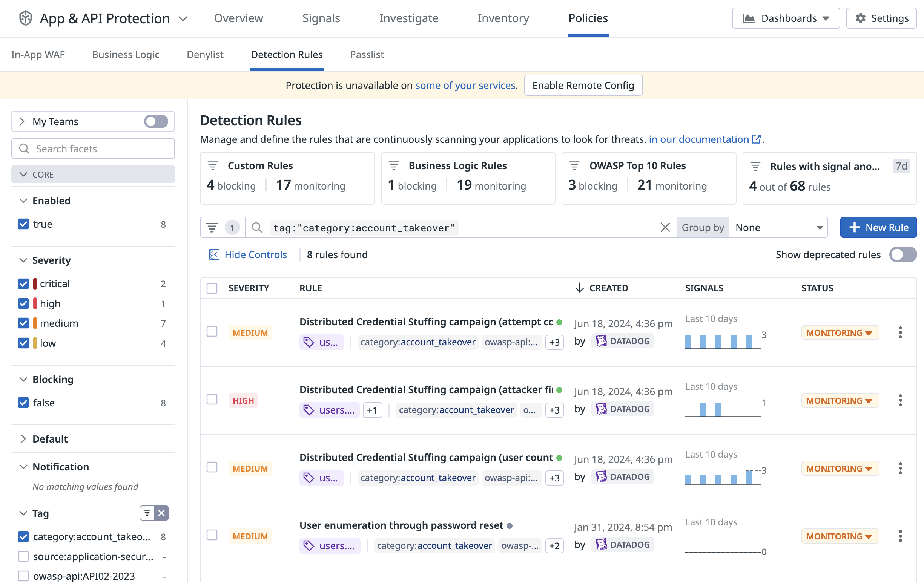Screen dimensions: 924x582
Task: Click Hide Controls panel icon
Action: pyautogui.click(x=214, y=254)
